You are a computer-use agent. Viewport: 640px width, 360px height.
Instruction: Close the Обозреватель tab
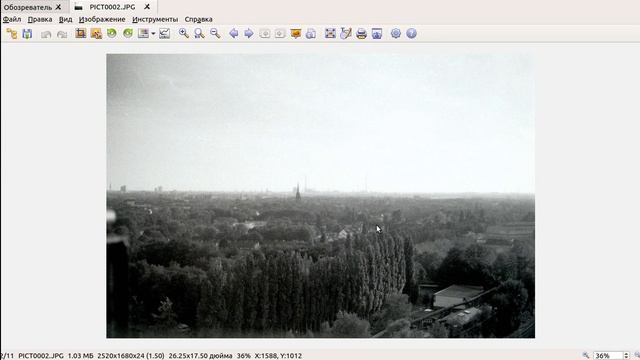point(58,7)
